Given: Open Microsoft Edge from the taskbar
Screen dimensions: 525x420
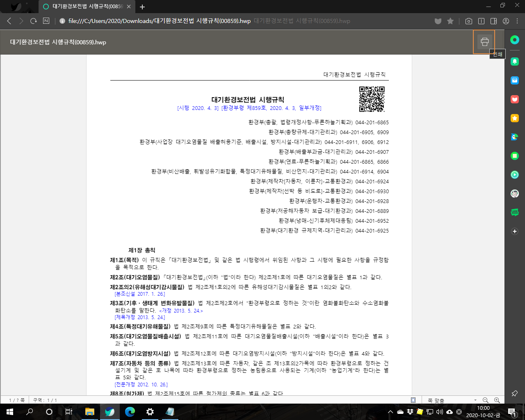Looking at the screenshot, I should (x=130, y=412).
